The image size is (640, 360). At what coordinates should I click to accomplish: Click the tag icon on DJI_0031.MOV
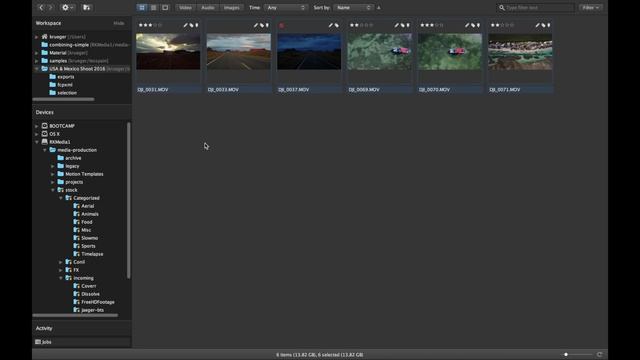point(191,25)
